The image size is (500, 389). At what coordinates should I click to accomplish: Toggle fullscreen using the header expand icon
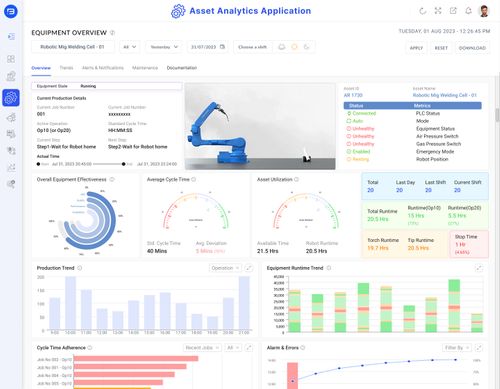438,11
